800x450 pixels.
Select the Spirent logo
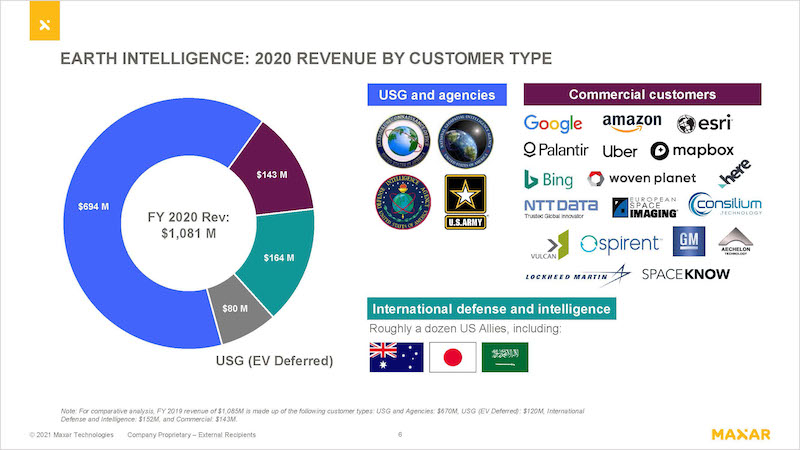(x=621, y=244)
